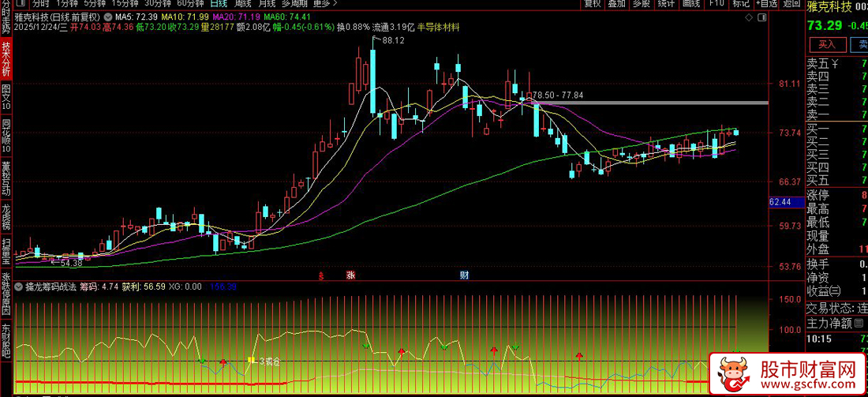Switch to 分时 intraday view
Viewport: 868px width, 397px height.
click(x=40, y=3)
